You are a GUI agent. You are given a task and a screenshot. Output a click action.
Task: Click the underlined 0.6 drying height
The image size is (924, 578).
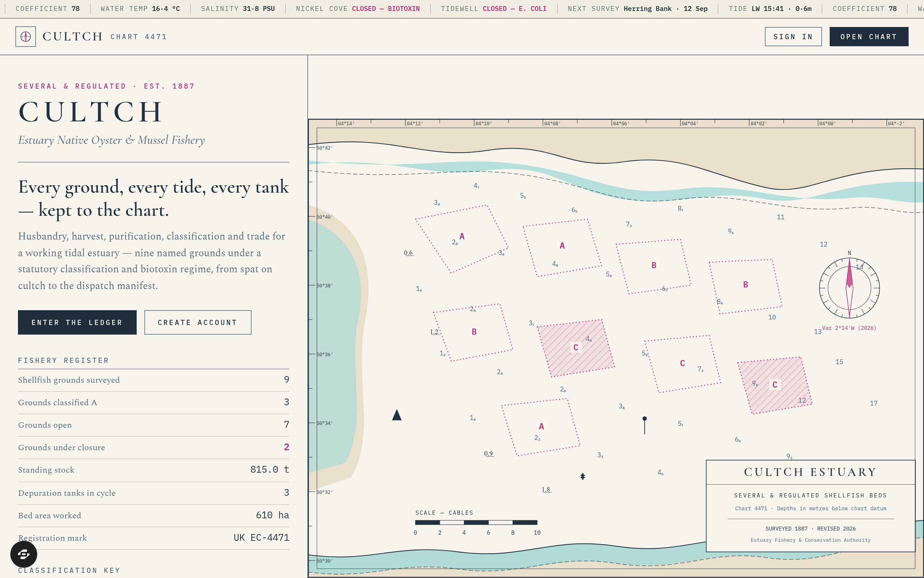click(x=408, y=253)
